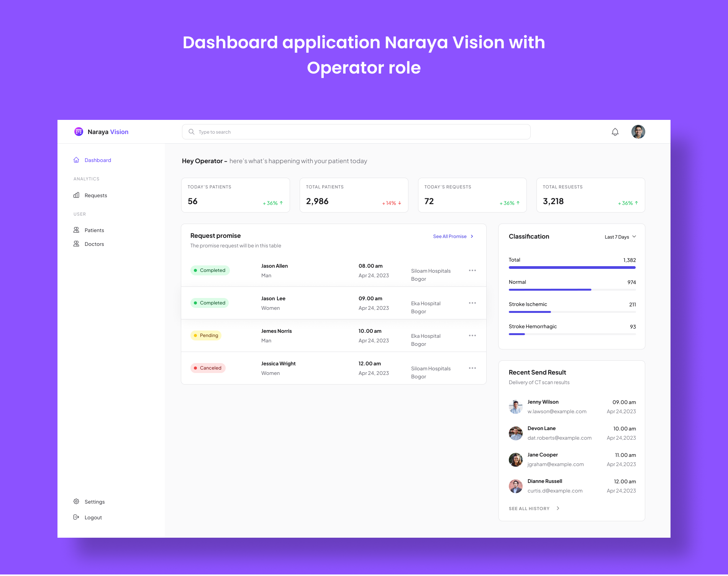The image size is (728, 576).
Task: Click See All Promise link
Action: coord(450,236)
